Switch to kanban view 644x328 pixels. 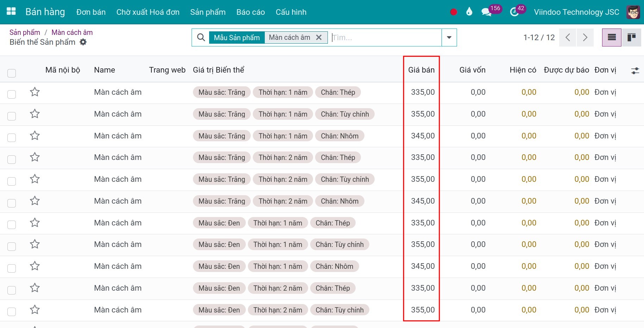click(x=631, y=37)
